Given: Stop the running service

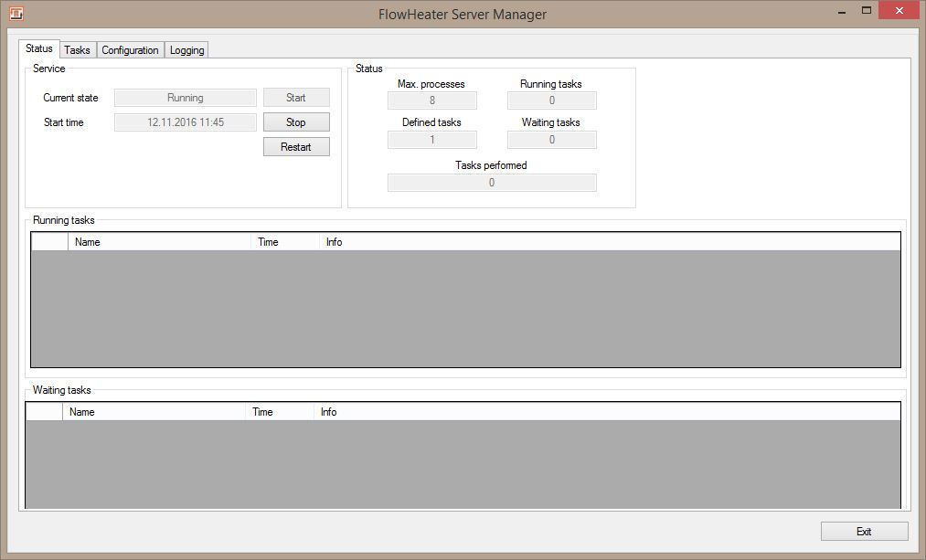Looking at the screenshot, I should click(296, 122).
